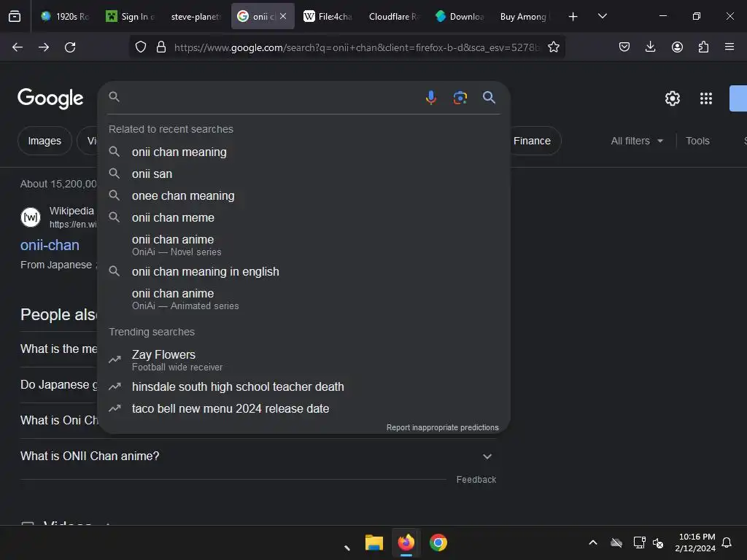The height and width of the screenshot is (560, 747).
Task: Switch to the Downloa tab
Action: coord(460,16)
